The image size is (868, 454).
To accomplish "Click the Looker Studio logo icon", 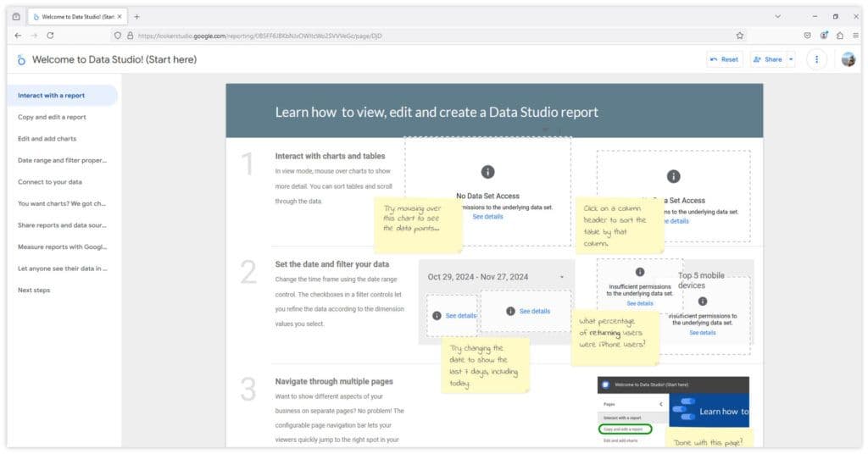I will click(x=21, y=60).
